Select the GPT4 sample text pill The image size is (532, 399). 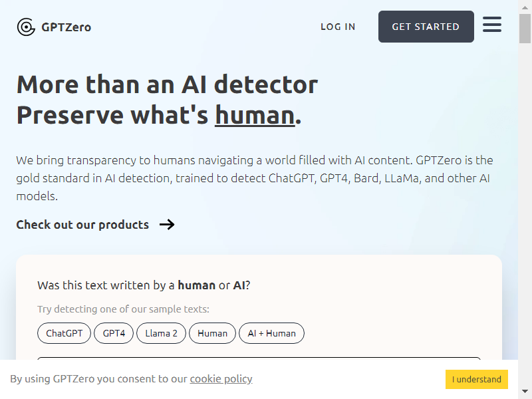[113, 333]
